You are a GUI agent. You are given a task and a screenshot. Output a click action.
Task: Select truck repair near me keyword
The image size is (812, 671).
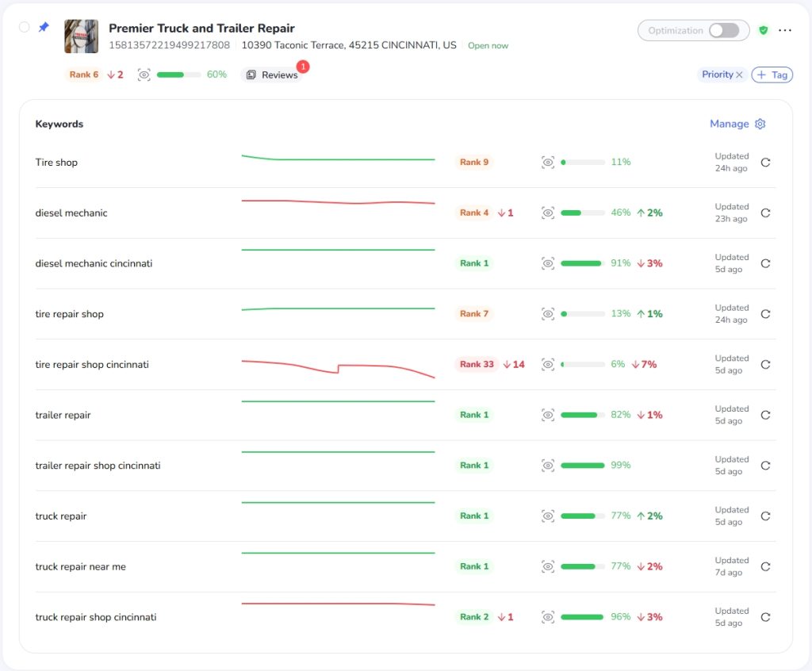[81, 566]
